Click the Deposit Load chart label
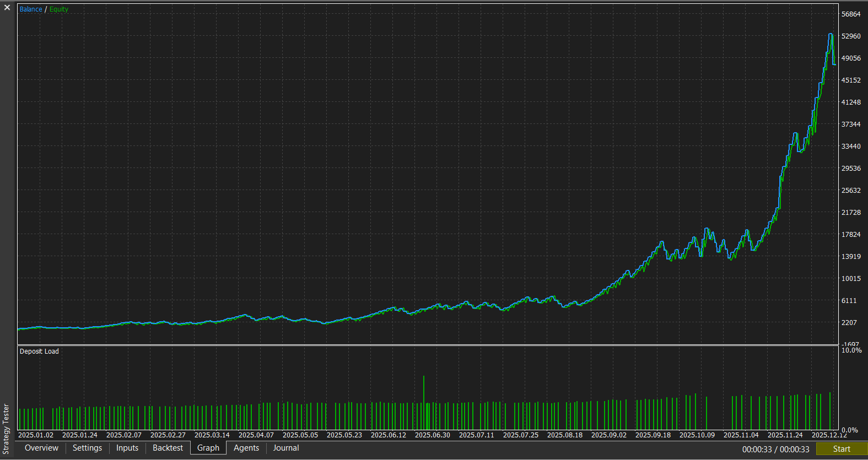The image size is (868, 460). tap(39, 351)
